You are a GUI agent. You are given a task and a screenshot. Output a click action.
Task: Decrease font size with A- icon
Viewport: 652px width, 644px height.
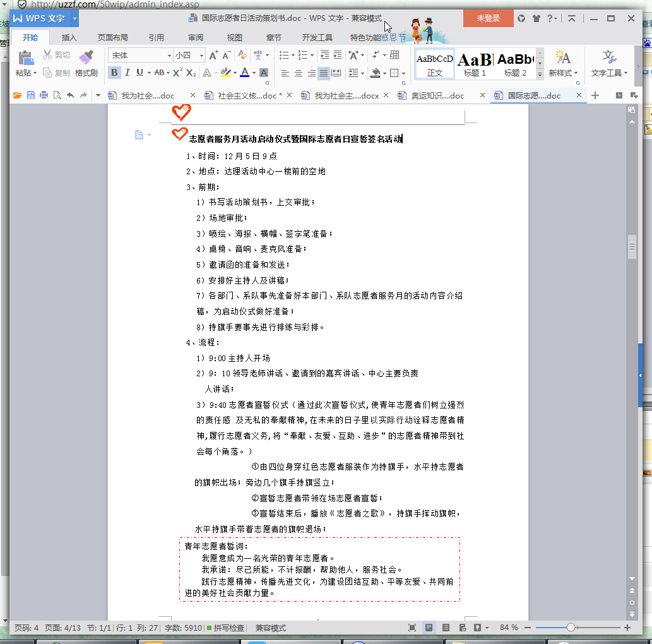click(x=227, y=56)
